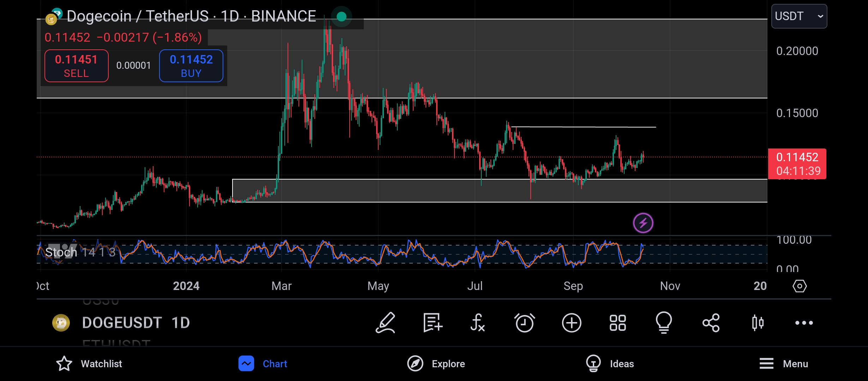The image size is (868, 381).
Task: Switch to the Chart tab
Action: coord(263,364)
